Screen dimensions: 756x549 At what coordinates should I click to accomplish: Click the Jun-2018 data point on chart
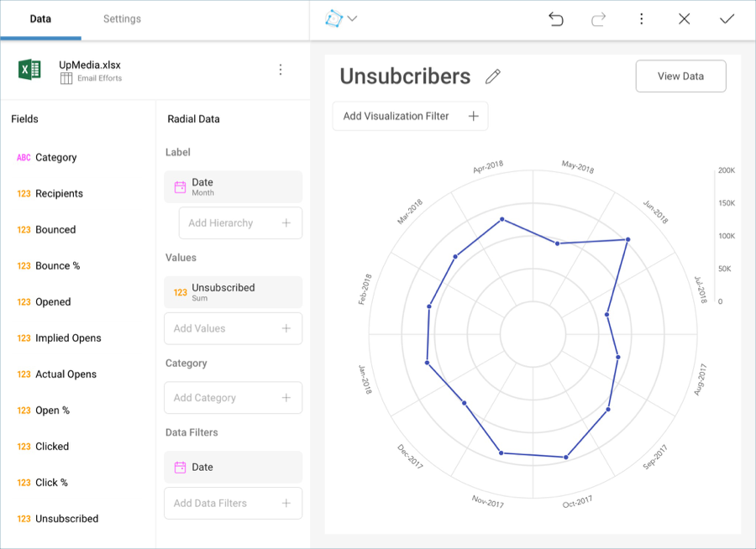tap(628, 239)
